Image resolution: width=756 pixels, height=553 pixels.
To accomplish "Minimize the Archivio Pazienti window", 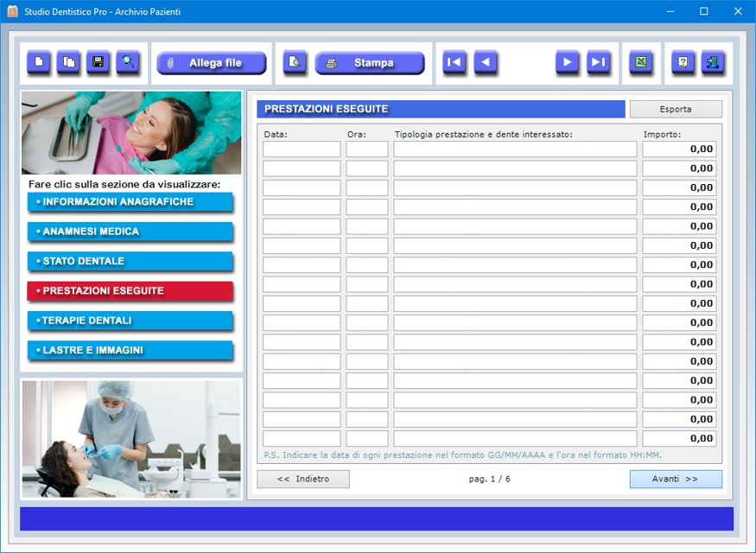I will click(670, 11).
